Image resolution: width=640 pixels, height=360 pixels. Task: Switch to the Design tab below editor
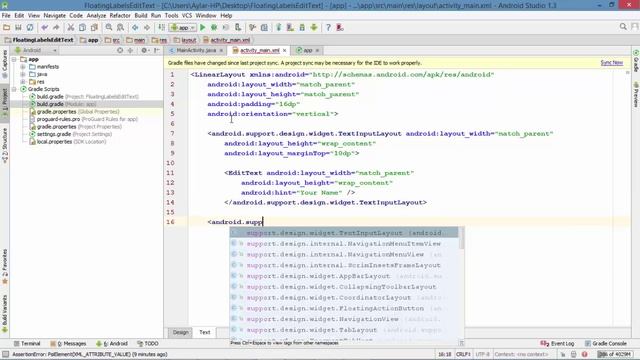[x=180, y=332]
